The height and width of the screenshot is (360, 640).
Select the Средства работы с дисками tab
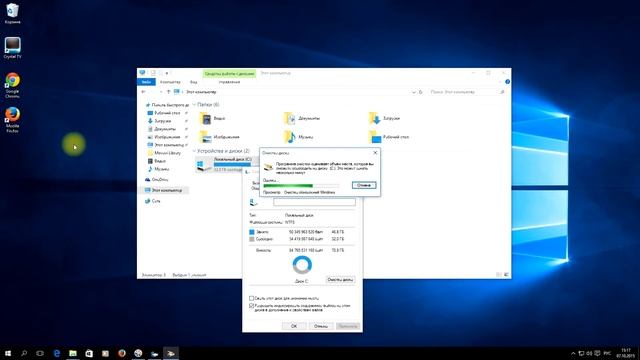[x=229, y=73]
